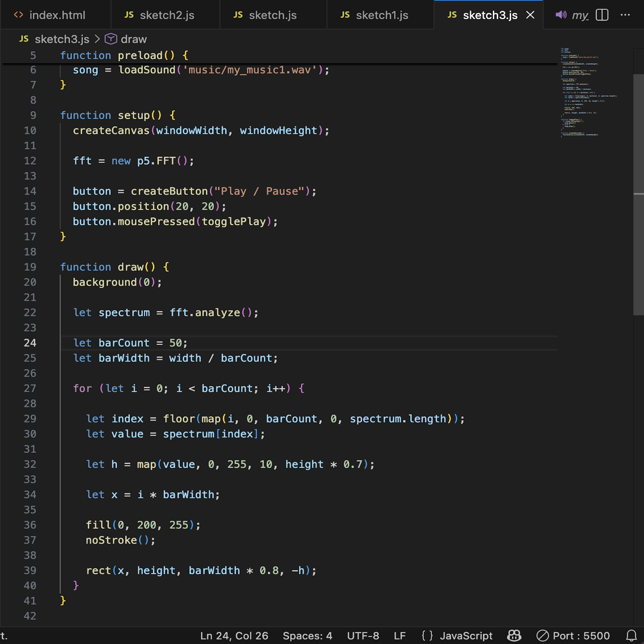Close the sketch3.js tab

tap(530, 15)
